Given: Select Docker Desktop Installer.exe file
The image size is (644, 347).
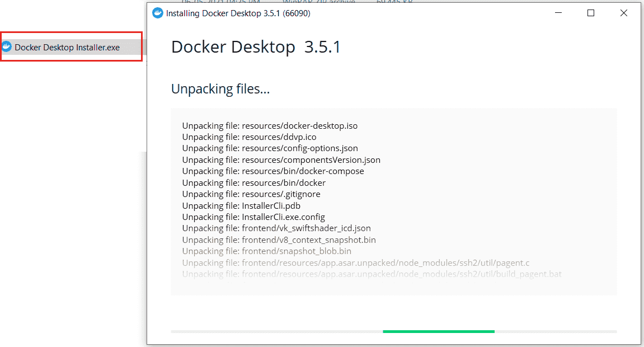Looking at the screenshot, I should pos(67,47).
